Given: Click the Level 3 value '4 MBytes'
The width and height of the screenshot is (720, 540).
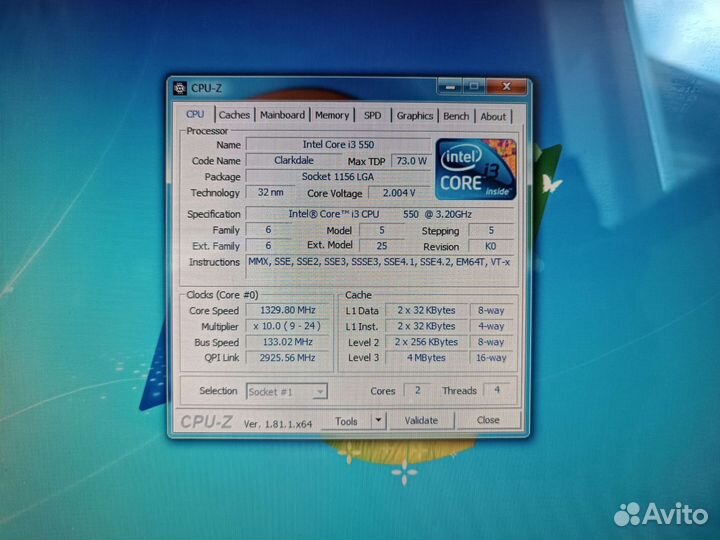Looking at the screenshot, I should tap(426, 357).
